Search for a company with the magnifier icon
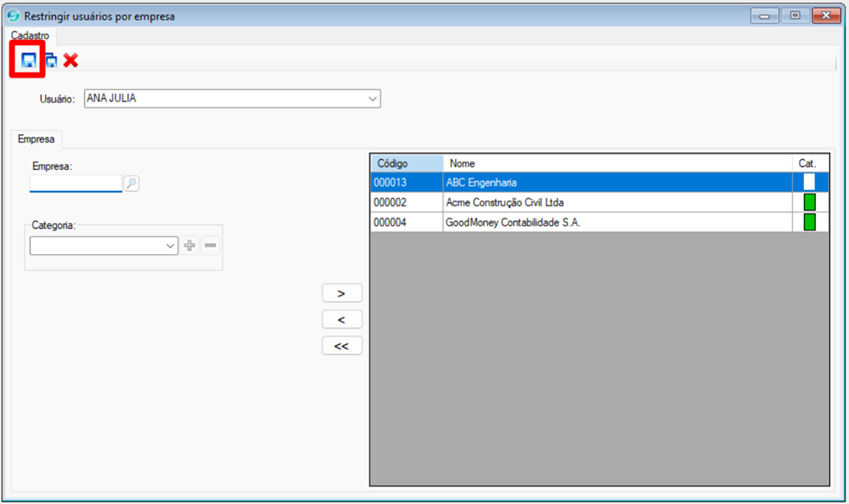Screen dimensions: 849x504 tap(131, 183)
